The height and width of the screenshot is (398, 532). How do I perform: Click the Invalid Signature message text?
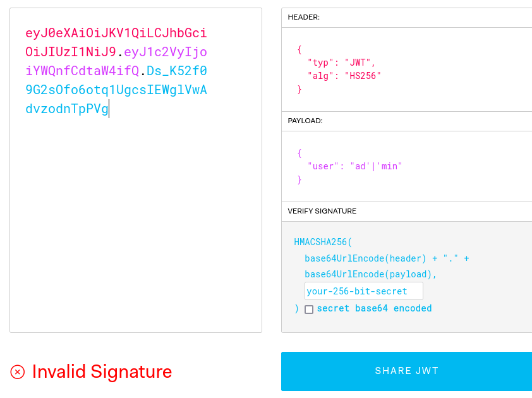tap(102, 371)
